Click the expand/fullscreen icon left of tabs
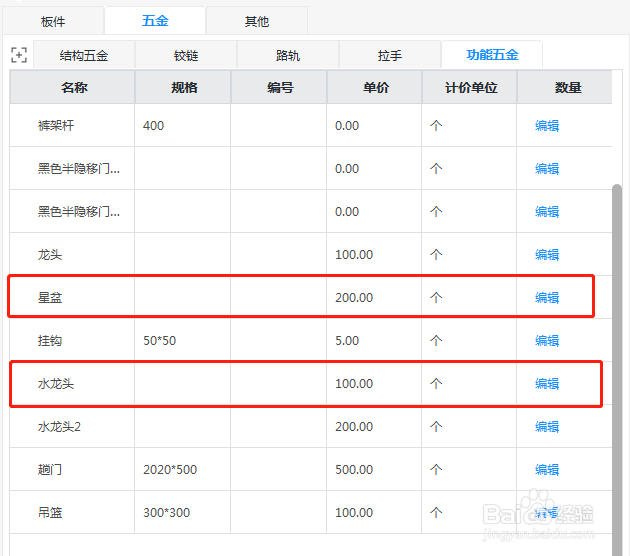The height and width of the screenshot is (556, 630). (19, 55)
